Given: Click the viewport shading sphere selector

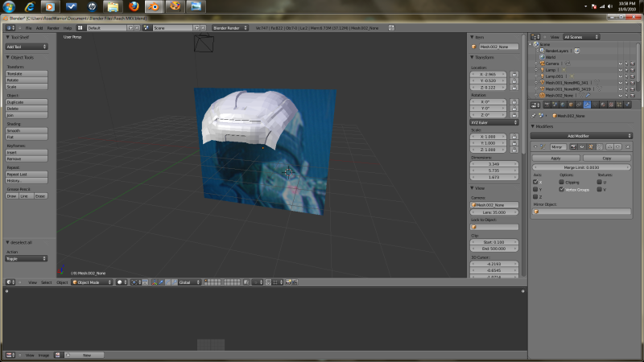Looking at the screenshot, I should pyautogui.click(x=122, y=282).
